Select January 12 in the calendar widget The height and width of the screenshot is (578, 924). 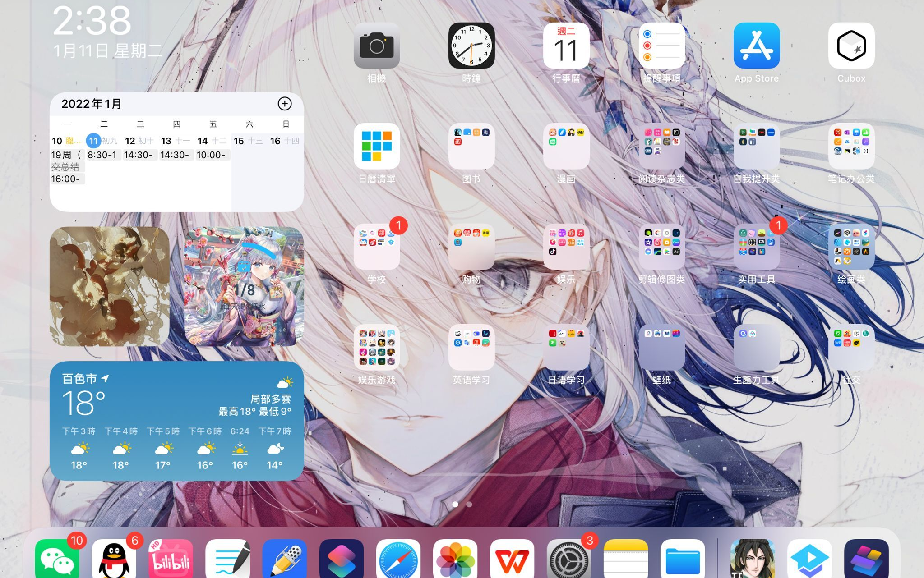(x=130, y=141)
